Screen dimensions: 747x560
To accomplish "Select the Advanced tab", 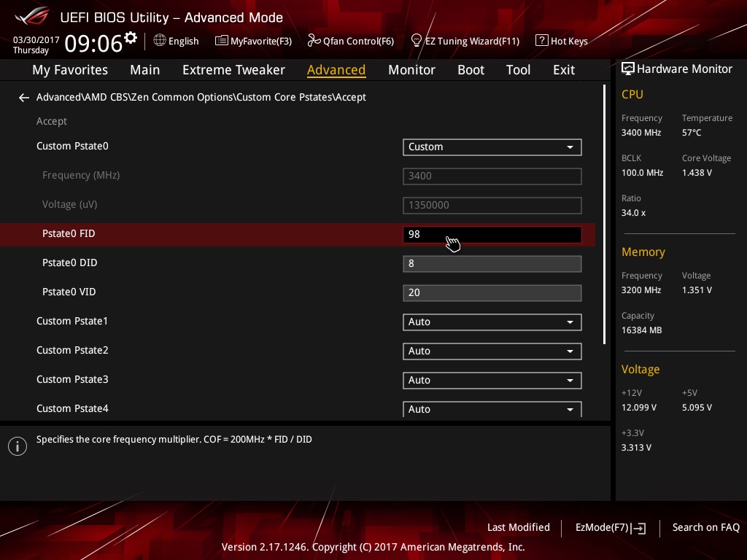I will point(336,70).
